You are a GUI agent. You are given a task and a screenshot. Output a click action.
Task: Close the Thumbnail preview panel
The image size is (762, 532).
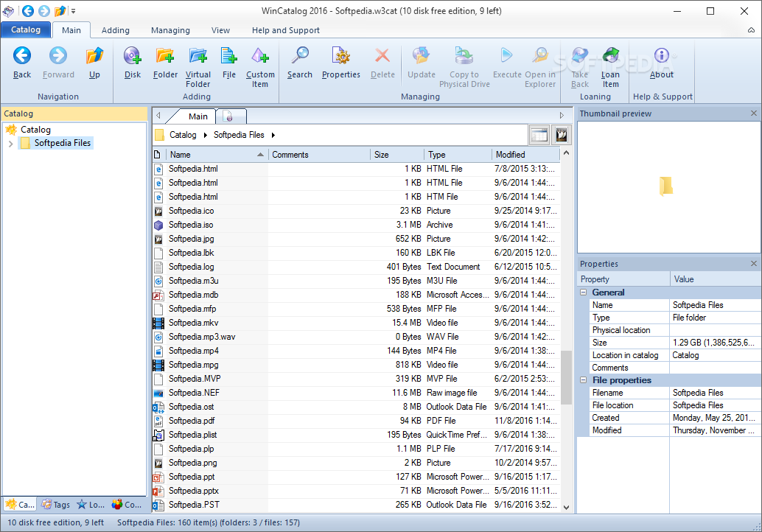tap(754, 113)
